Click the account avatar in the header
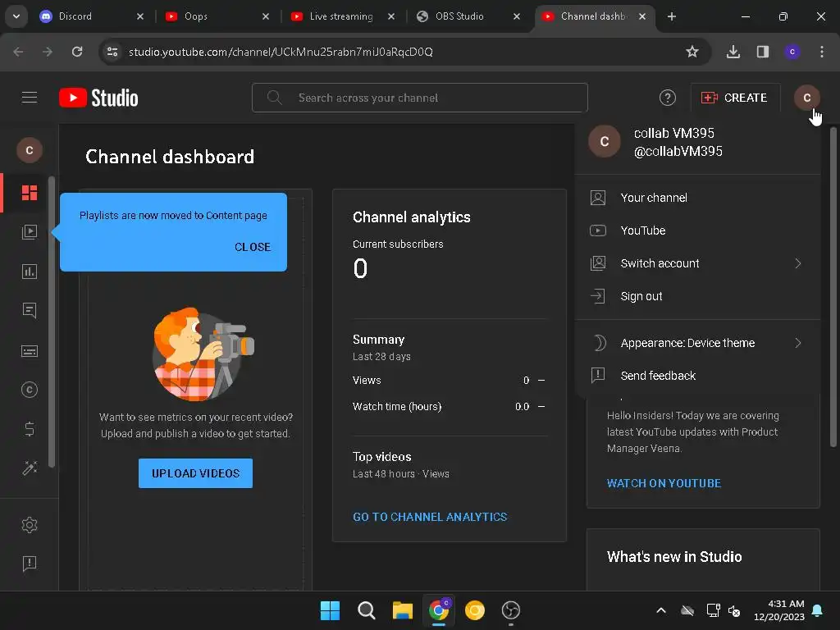 click(x=807, y=98)
